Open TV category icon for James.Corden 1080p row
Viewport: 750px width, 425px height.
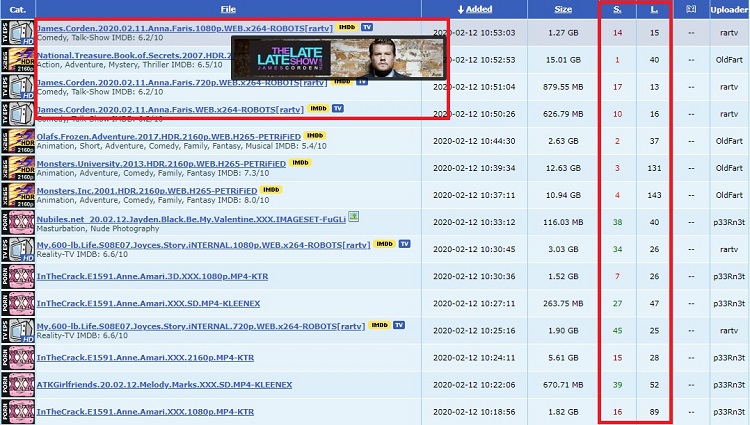pos(18,33)
